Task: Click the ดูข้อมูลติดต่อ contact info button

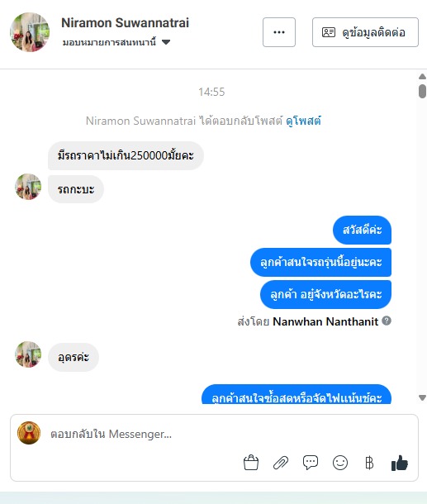Action: 365,32
